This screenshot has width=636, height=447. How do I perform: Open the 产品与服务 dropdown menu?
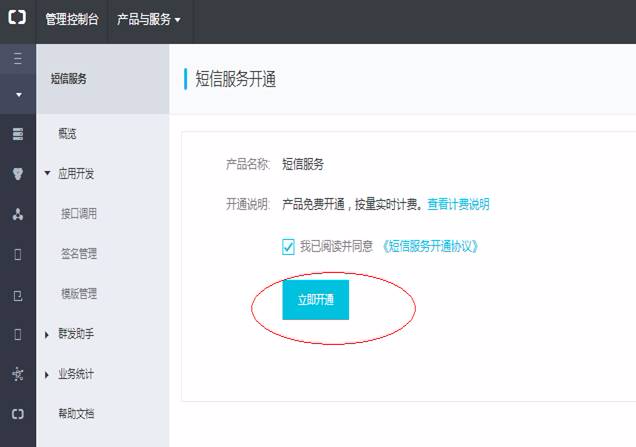tap(149, 20)
